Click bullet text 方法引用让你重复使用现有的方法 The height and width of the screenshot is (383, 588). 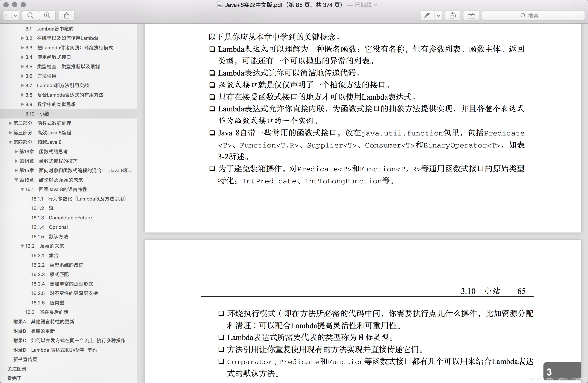point(325,349)
